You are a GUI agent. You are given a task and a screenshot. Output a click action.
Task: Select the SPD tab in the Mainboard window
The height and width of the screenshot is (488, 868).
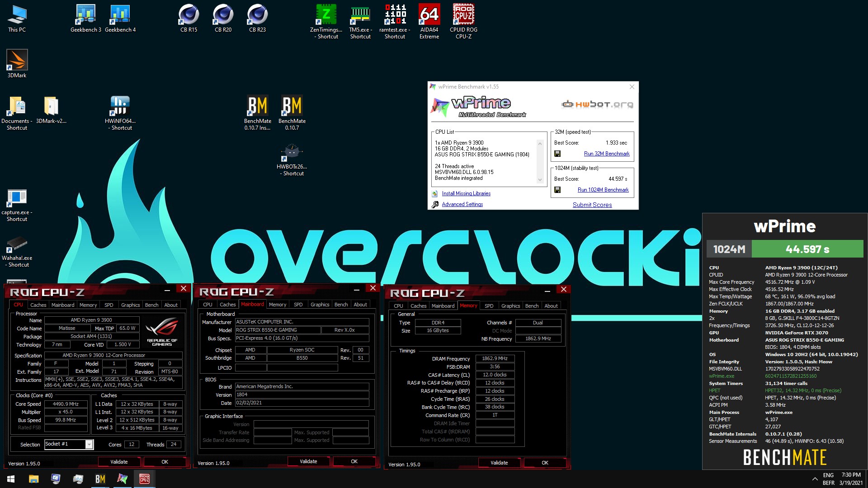(298, 305)
